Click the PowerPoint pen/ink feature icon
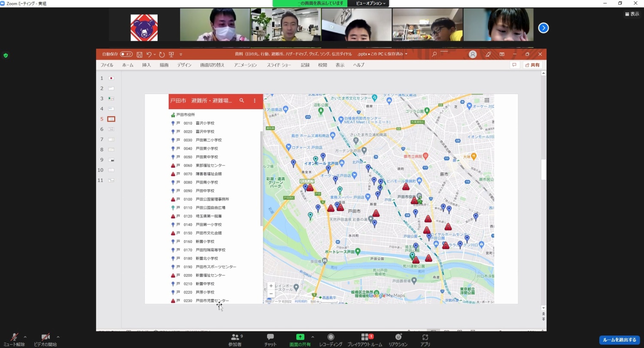644x348 pixels. pos(488,55)
